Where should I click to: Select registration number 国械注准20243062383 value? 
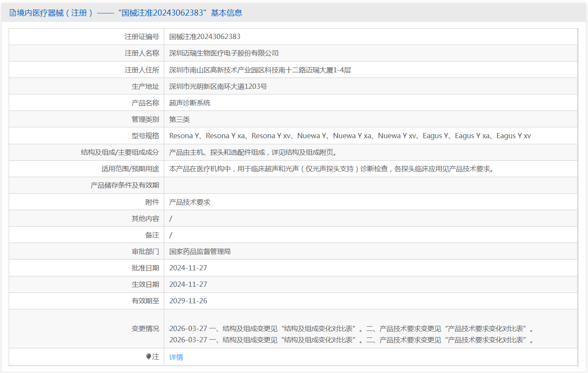pyautogui.click(x=205, y=37)
